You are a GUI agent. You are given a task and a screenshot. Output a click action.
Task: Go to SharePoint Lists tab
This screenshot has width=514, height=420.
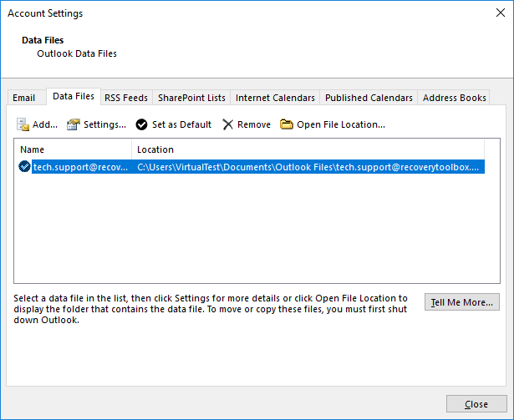191,98
